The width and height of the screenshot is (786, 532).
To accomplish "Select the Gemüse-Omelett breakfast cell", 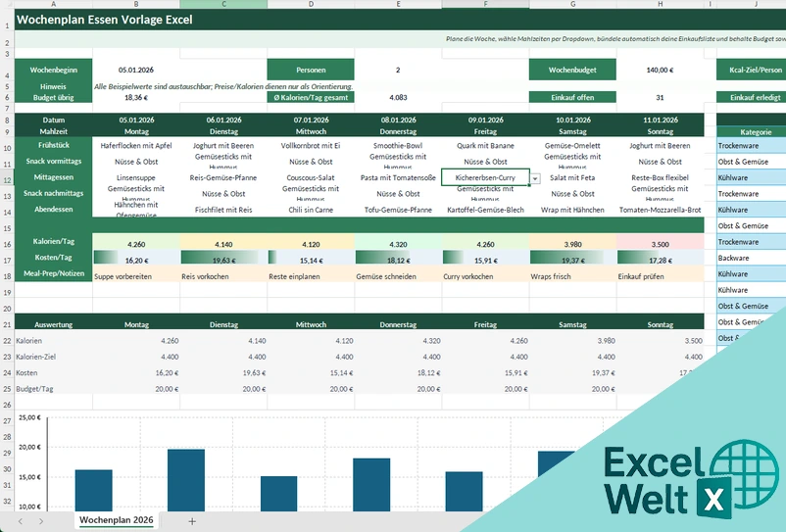I will (572, 145).
